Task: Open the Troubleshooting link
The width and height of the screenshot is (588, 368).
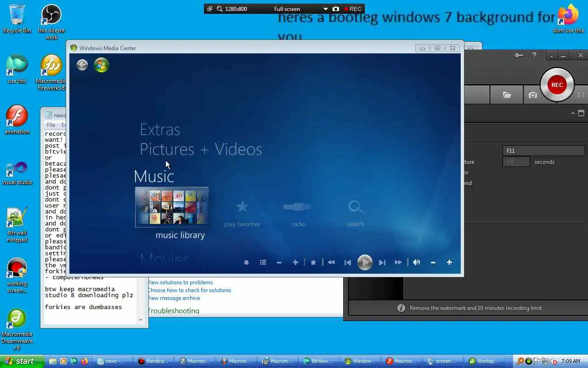Action: click(174, 310)
